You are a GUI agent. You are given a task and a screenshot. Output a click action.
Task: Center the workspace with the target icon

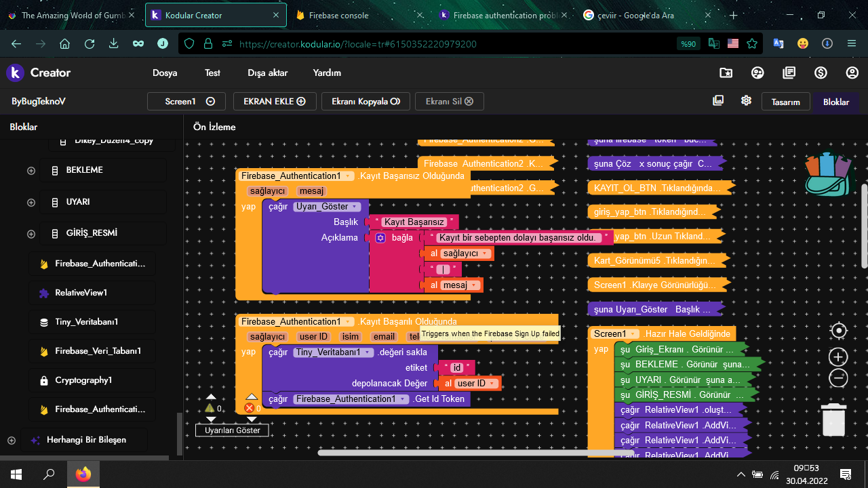point(839,331)
